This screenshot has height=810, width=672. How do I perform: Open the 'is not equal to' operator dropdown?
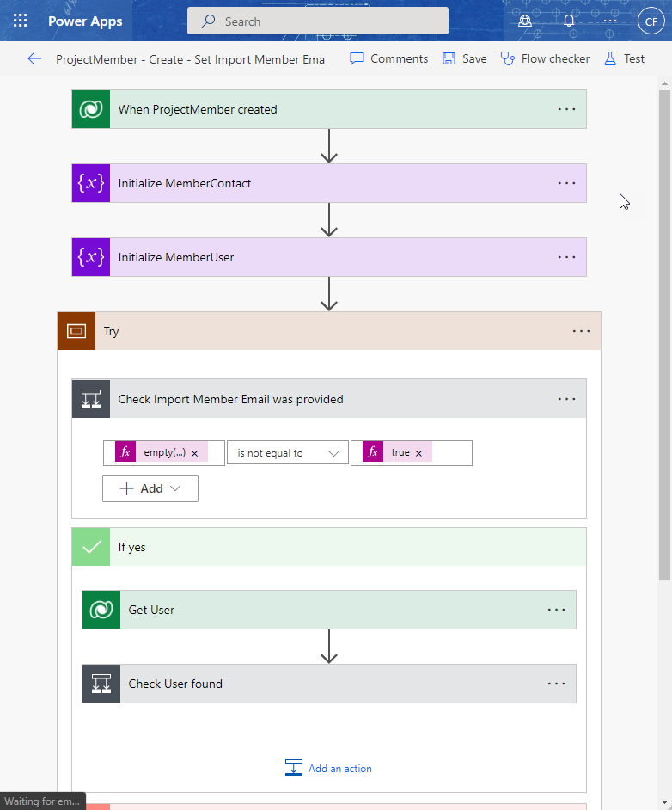[x=287, y=453]
